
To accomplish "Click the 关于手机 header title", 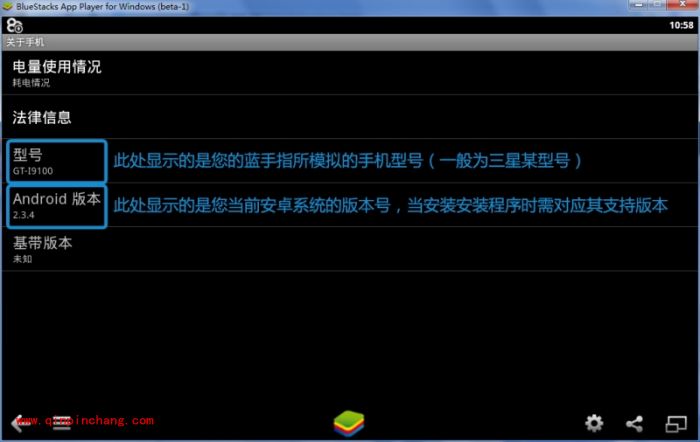I will [x=25, y=42].
